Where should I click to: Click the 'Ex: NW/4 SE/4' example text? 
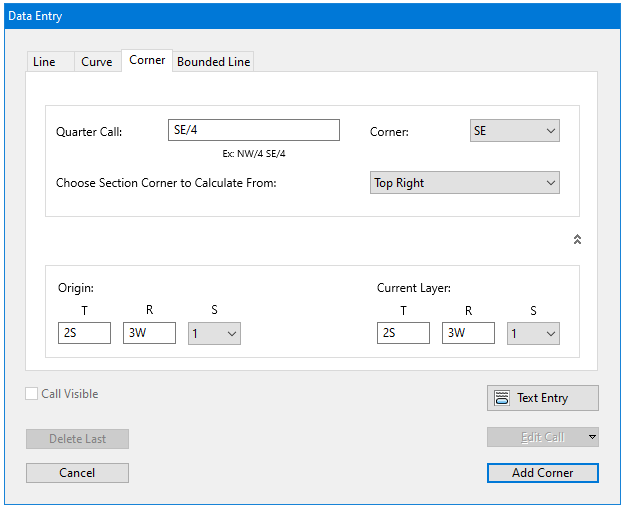(x=254, y=154)
